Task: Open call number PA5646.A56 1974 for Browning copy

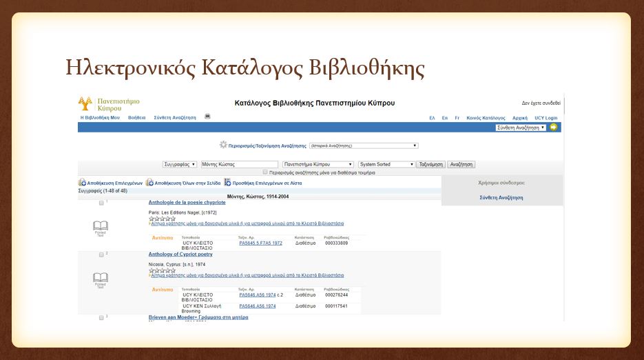Action: tap(258, 306)
